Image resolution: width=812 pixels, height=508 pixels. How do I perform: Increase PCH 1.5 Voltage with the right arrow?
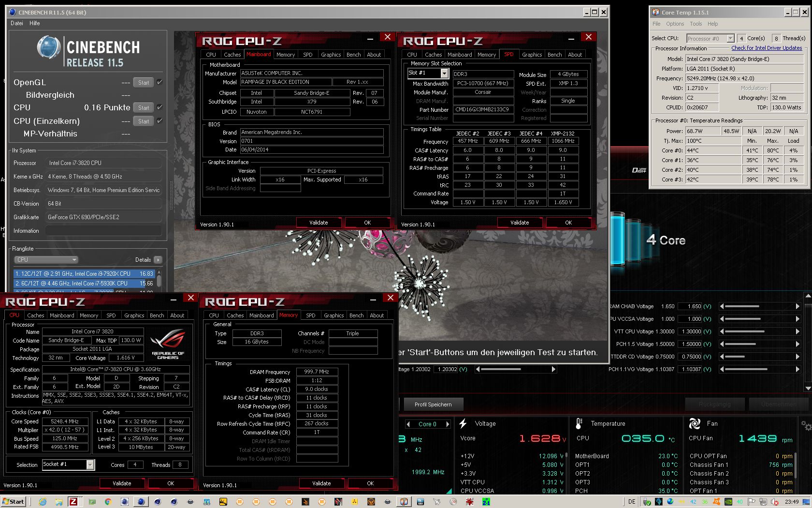click(x=797, y=344)
